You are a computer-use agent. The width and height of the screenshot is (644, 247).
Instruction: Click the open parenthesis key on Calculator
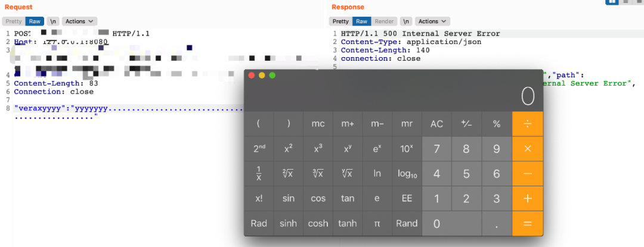pos(259,124)
